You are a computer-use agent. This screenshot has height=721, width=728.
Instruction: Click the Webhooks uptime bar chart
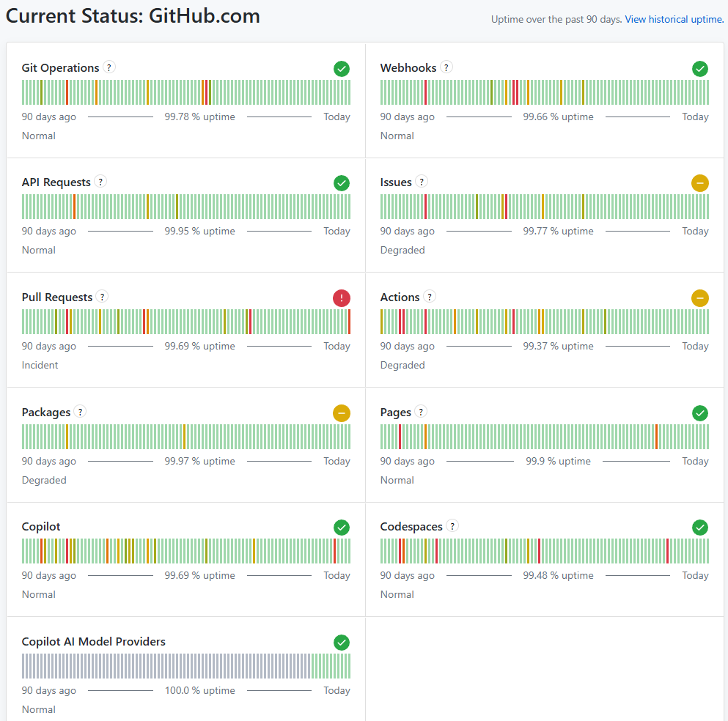pos(545,92)
